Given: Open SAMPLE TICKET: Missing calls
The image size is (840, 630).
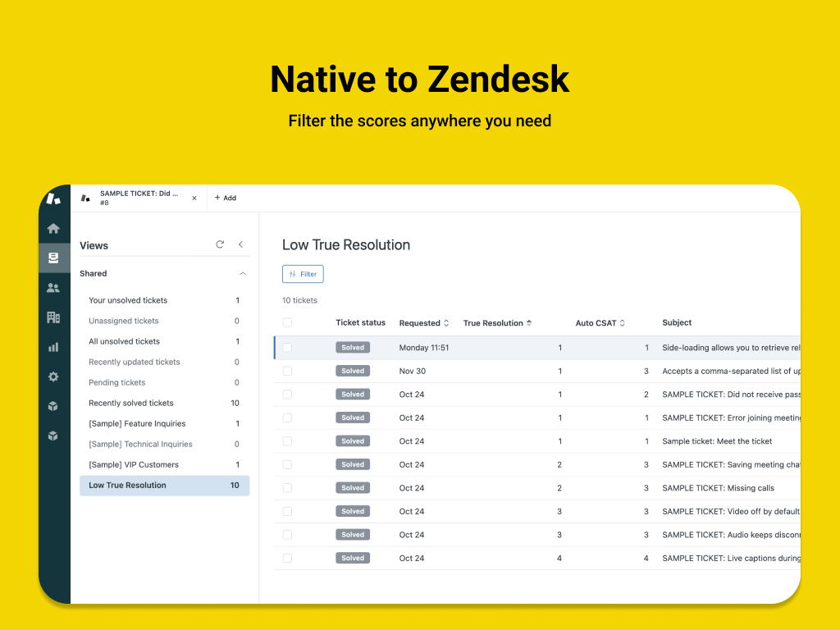Looking at the screenshot, I should pos(718,488).
